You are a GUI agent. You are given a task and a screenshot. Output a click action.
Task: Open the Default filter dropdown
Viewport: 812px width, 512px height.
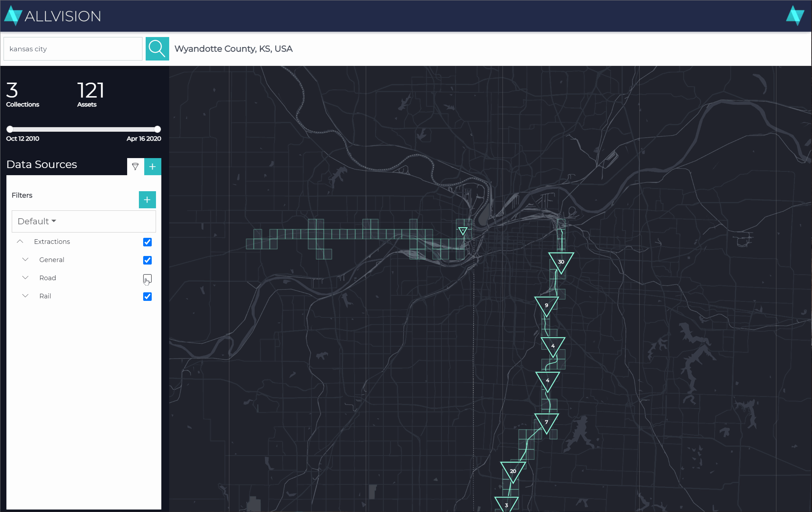click(x=37, y=221)
